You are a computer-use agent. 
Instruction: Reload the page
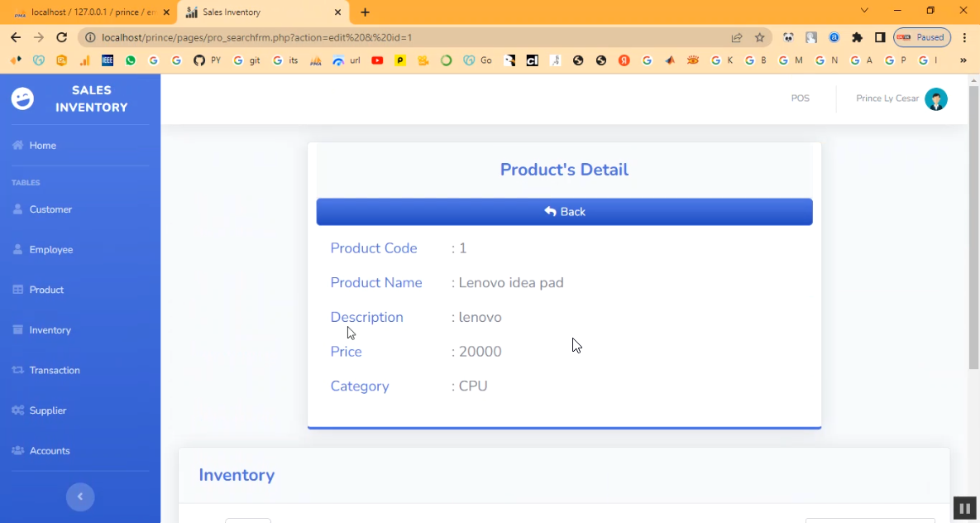pos(61,37)
